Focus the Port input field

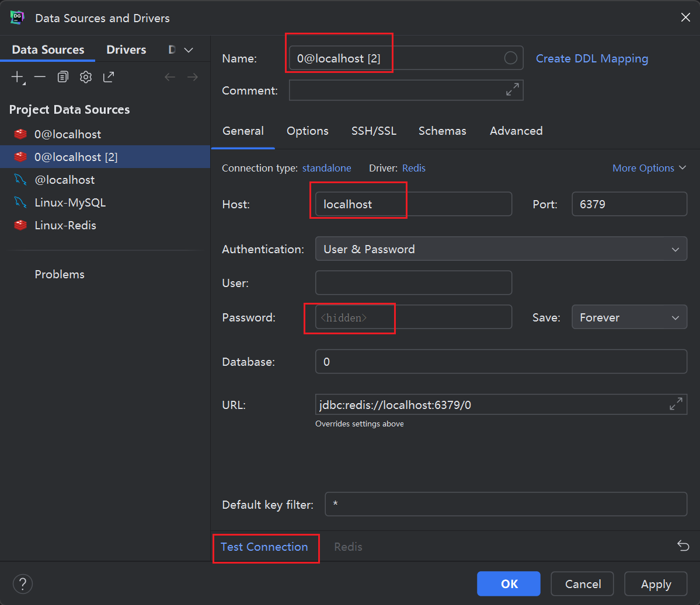pos(629,204)
